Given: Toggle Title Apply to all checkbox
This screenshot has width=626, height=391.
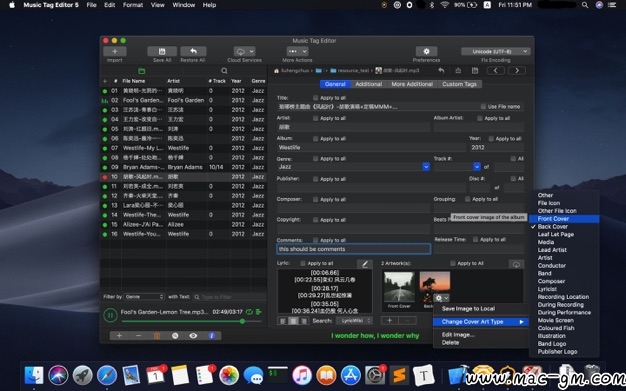Looking at the screenshot, I should click(x=315, y=97).
